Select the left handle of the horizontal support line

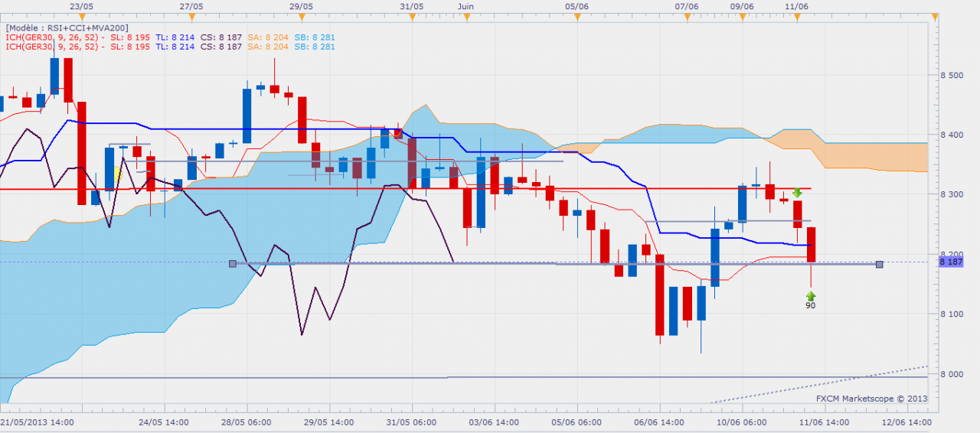pos(233,263)
